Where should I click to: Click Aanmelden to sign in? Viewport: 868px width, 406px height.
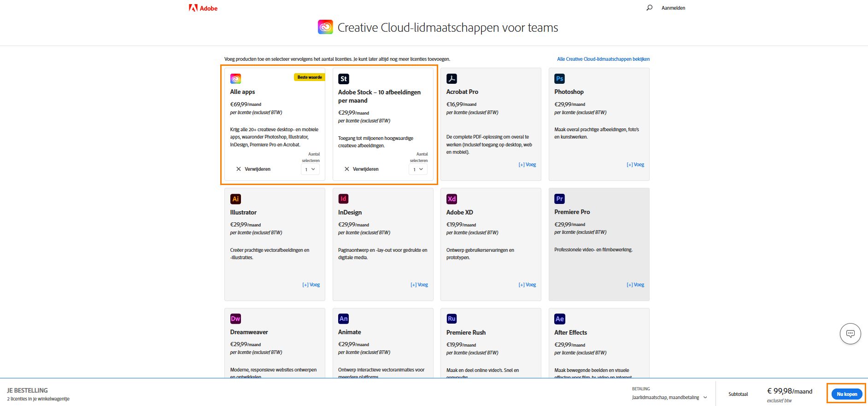point(673,8)
